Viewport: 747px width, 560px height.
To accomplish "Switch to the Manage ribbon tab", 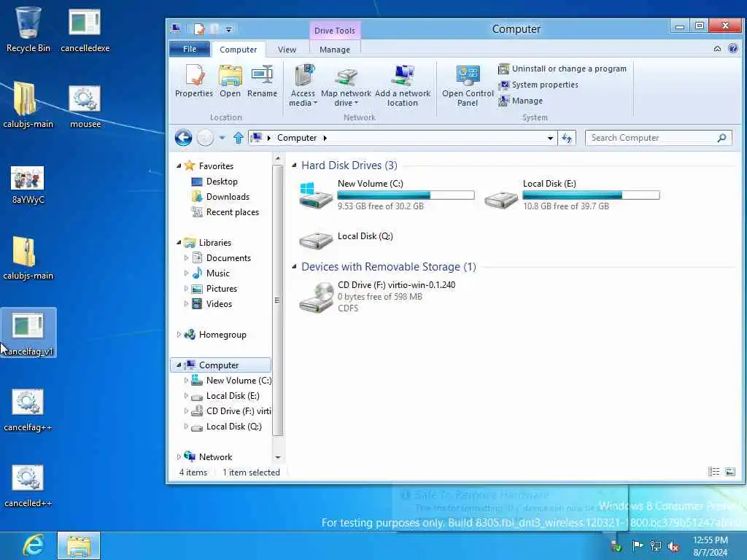I will [335, 50].
